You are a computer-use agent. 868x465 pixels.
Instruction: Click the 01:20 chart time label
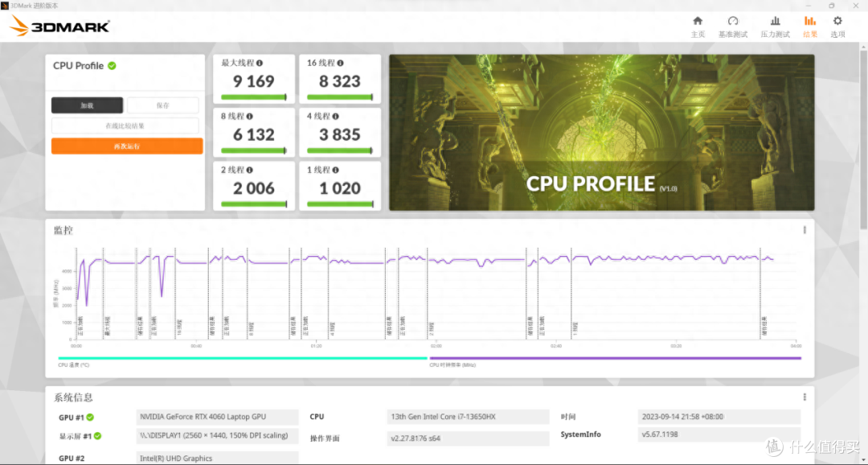tap(316, 346)
